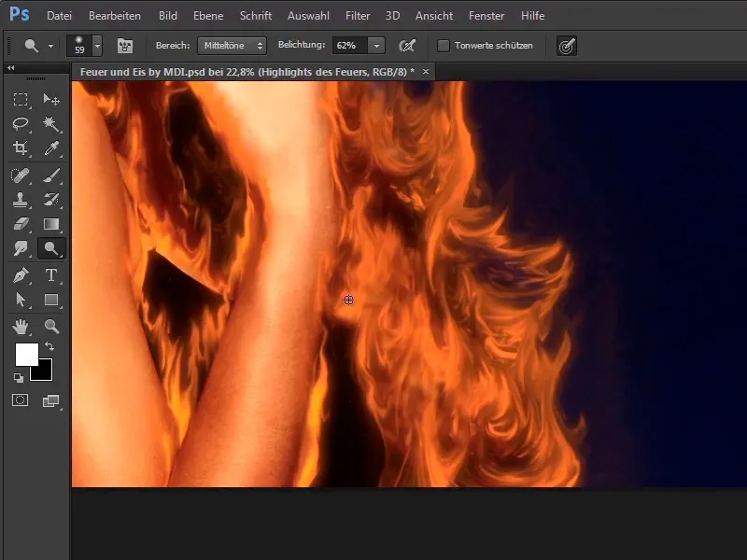The height and width of the screenshot is (560, 747).
Task: Select the Eyedropper tool
Action: pyautogui.click(x=51, y=148)
